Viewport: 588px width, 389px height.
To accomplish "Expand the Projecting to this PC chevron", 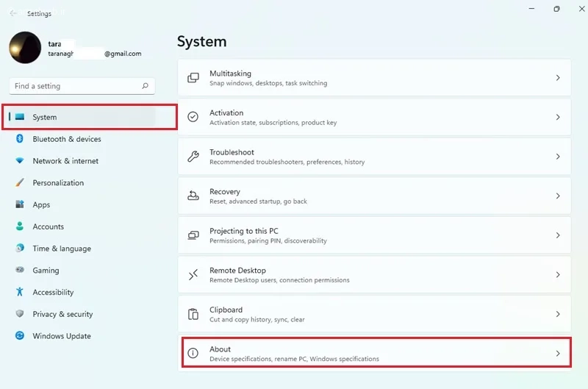I will [558, 235].
